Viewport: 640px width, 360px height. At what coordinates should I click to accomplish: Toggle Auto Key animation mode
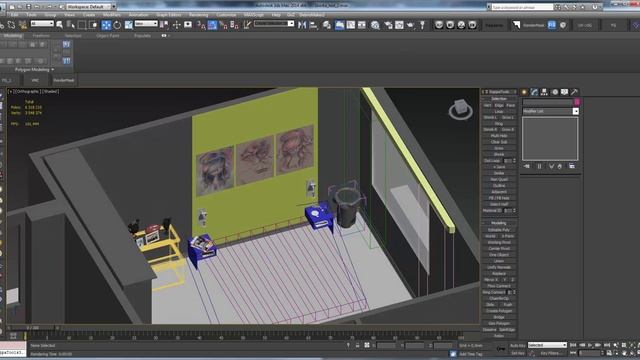click(518, 346)
